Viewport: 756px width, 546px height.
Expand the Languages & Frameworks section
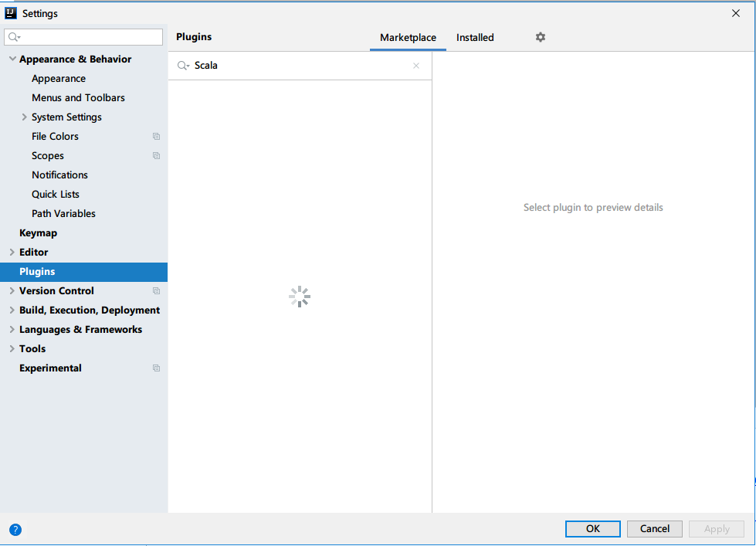click(12, 329)
